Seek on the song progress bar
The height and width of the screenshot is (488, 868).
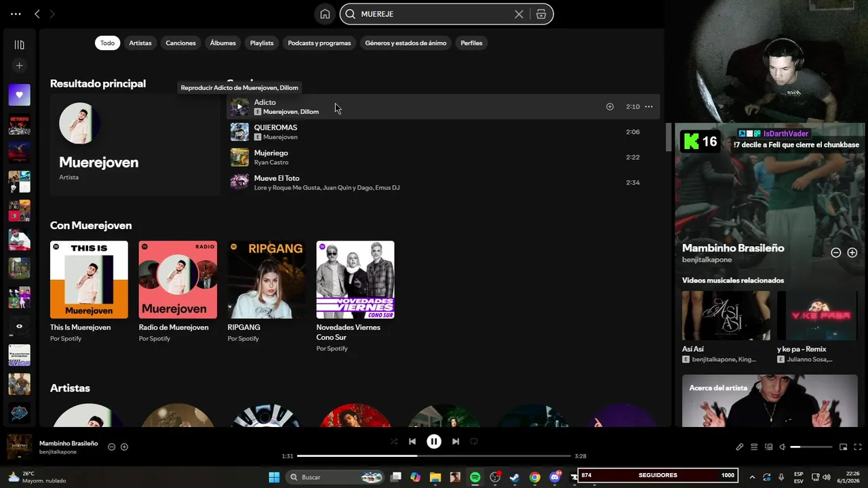pos(434,456)
